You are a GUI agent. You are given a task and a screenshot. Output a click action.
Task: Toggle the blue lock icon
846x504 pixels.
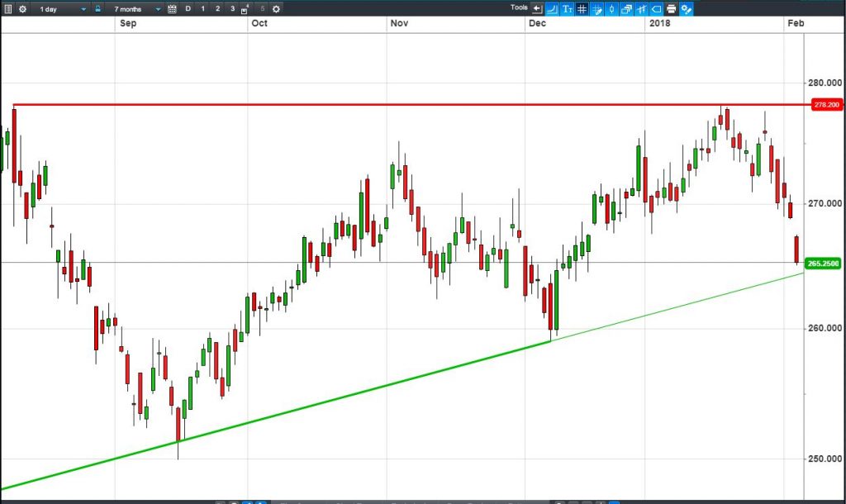pyautogui.click(x=97, y=8)
